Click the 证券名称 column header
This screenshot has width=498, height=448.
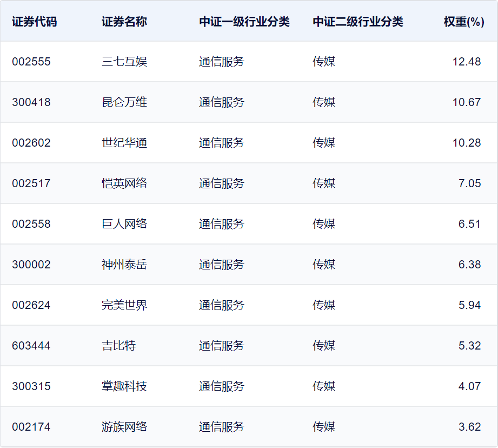click(x=124, y=22)
